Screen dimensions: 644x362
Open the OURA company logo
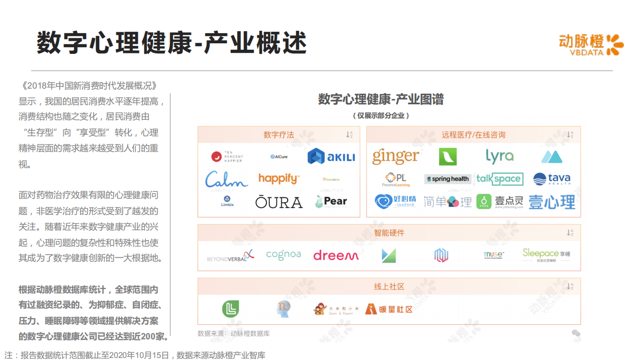[279, 203]
